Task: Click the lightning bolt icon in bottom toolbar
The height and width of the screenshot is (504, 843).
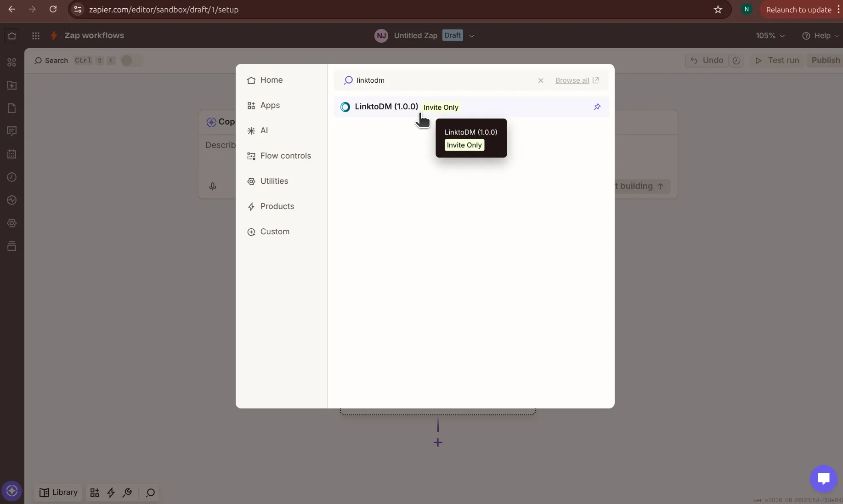Action: [111, 493]
